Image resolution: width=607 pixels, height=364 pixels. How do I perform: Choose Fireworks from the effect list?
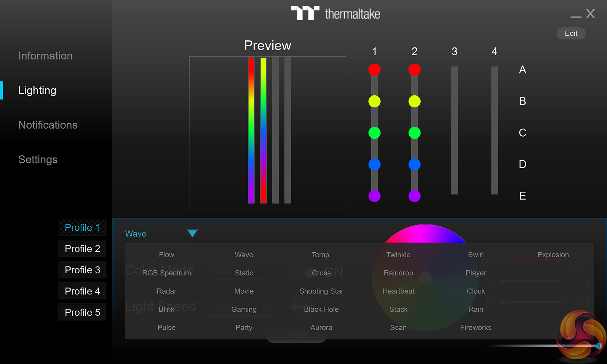[x=475, y=327]
